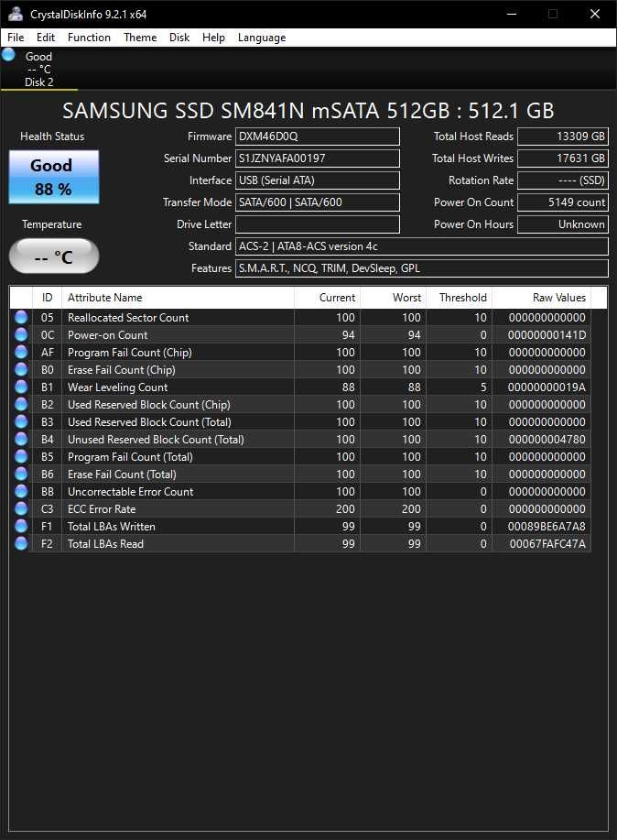
Task: Select the Total LBAs Read attribute name
Action: 105,544
